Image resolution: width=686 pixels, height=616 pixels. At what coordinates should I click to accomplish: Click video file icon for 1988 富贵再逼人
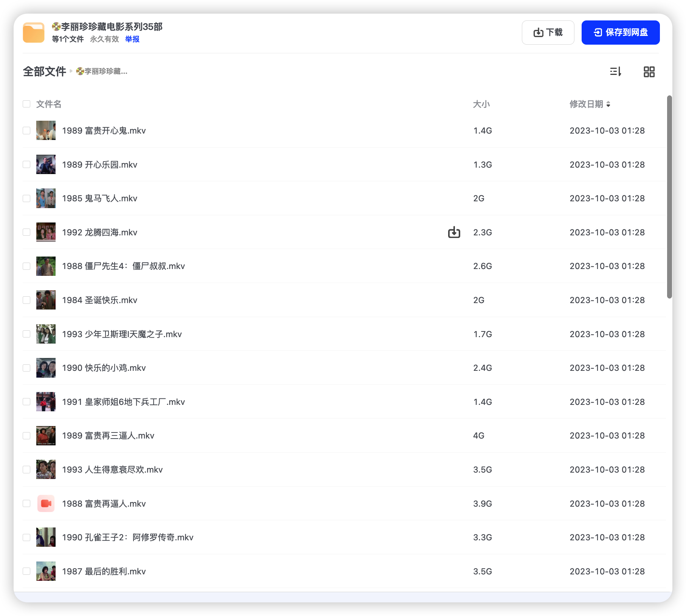pos(46,503)
